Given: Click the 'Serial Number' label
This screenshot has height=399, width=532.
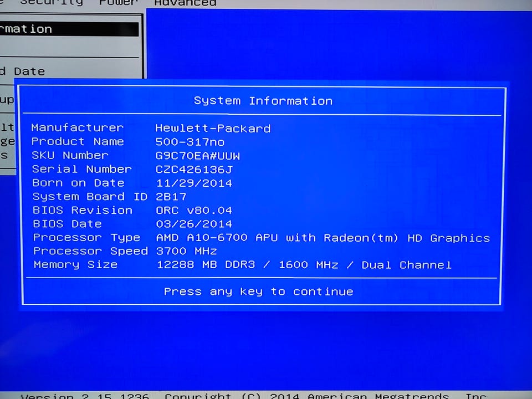Looking at the screenshot, I should (82, 169).
